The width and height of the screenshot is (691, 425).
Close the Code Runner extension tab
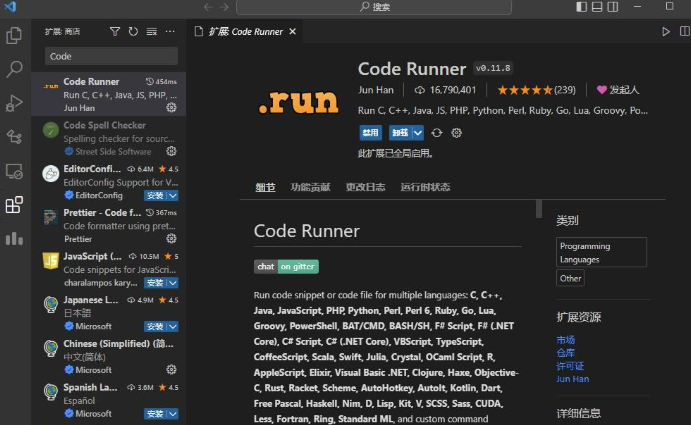tap(293, 31)
